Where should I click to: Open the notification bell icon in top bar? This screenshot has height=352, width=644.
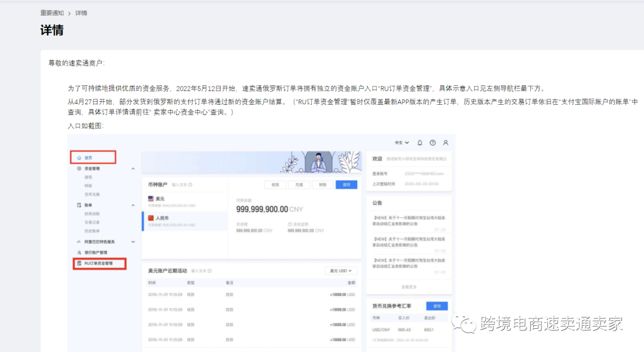(x=420, y=142)
